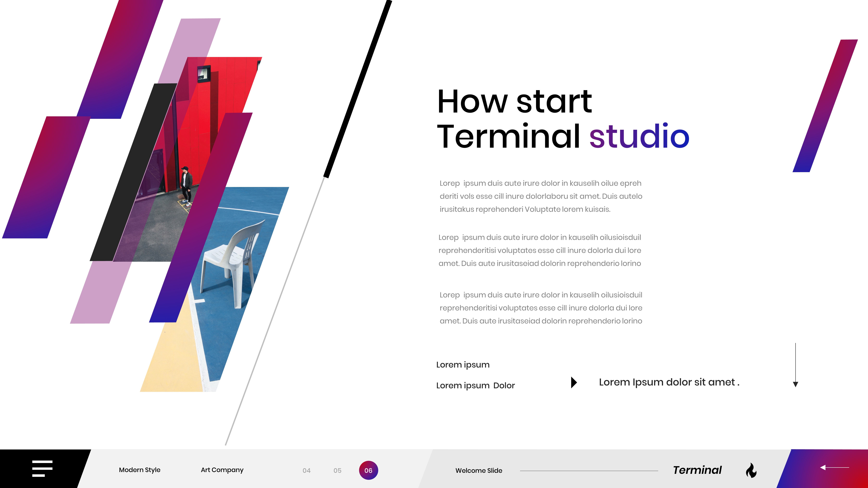Go to slide number 05
The height and width of the screenshot is (488, 868).
(337, 470)
